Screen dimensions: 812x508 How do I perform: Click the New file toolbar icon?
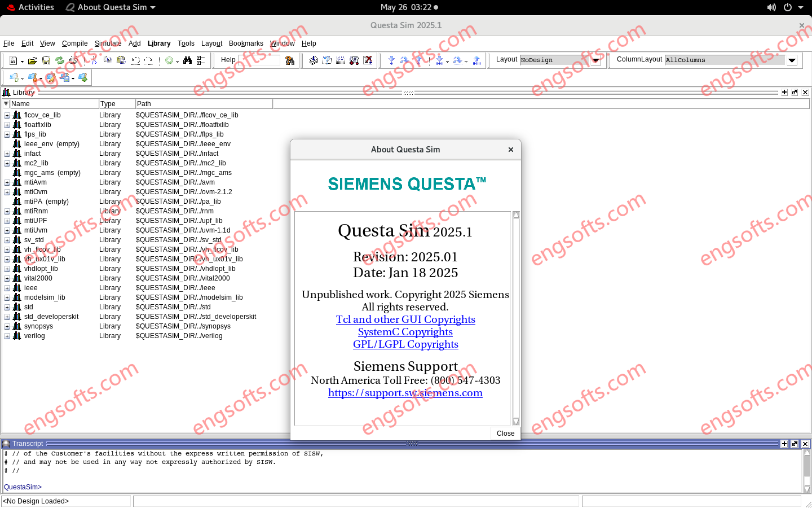pyautogui.click(x=14, y=60)
